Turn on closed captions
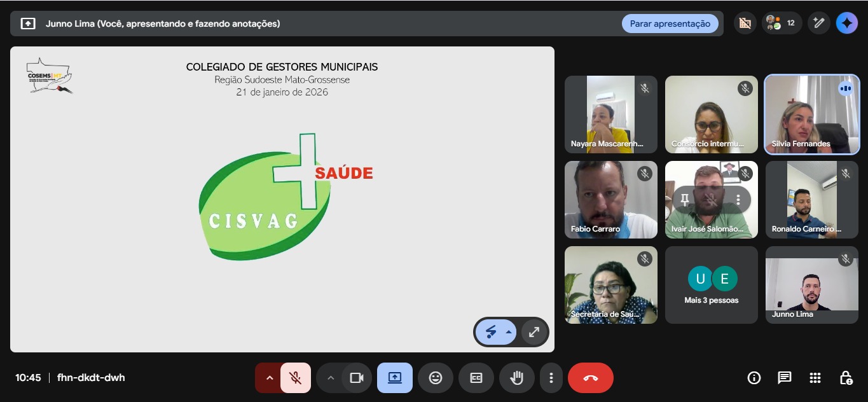 coord(476,378)
